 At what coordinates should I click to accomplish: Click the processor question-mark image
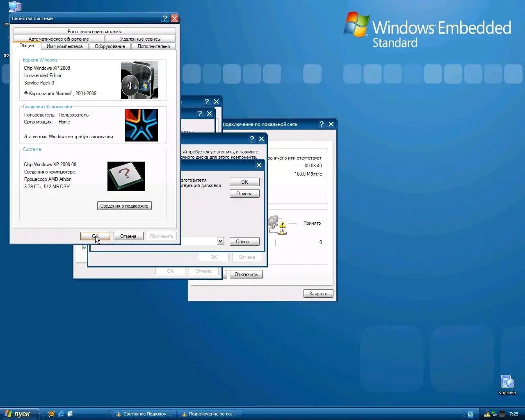126,176
